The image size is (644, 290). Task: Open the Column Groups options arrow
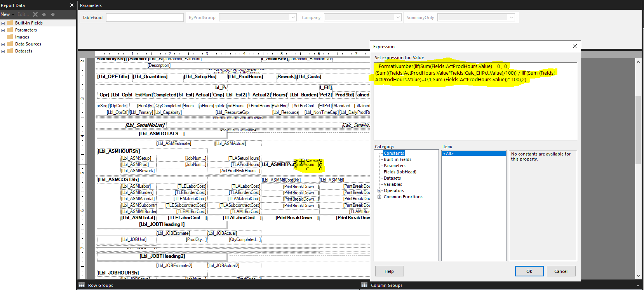pyautogui.click(x=638, y=285)
